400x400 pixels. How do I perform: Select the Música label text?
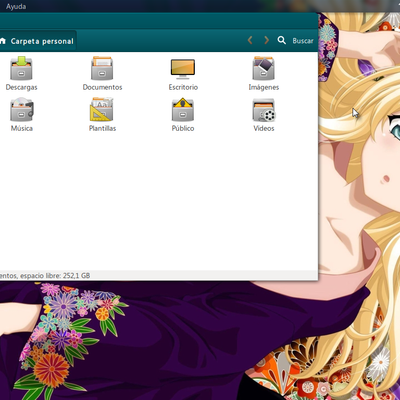click(22, 128)
